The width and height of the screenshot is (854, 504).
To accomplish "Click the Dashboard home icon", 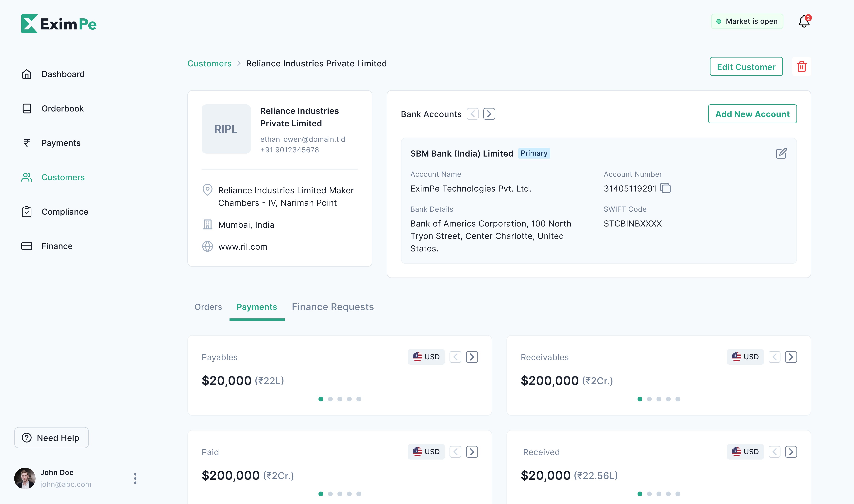I will (x=26, y=74).
